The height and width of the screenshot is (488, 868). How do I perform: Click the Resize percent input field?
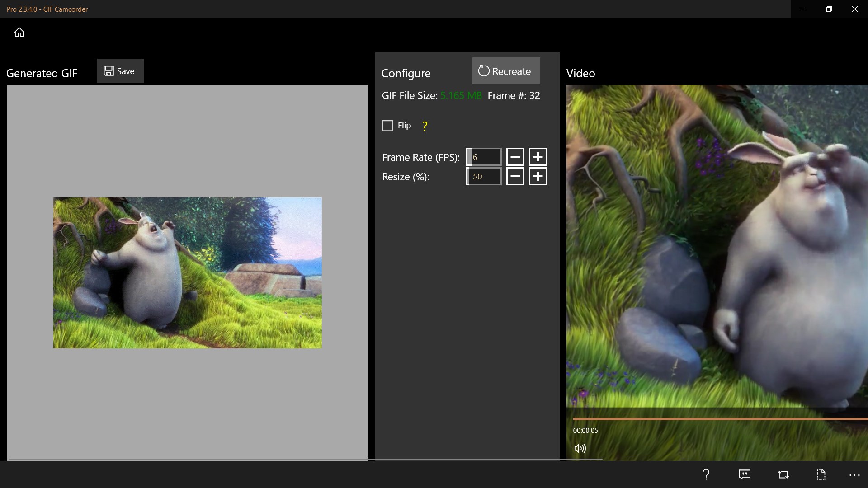(484, 176)
